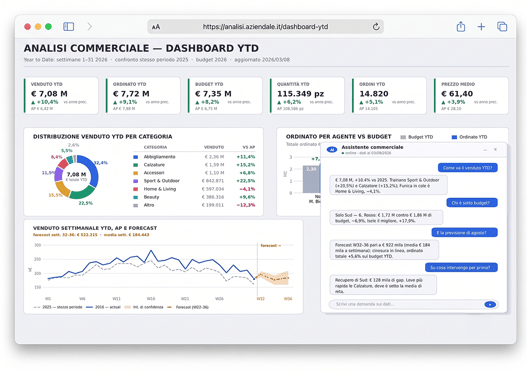Toggle the '2025 — stesso periodo' line legend
This screenshot has height=372, width=527.
point(58,307)
